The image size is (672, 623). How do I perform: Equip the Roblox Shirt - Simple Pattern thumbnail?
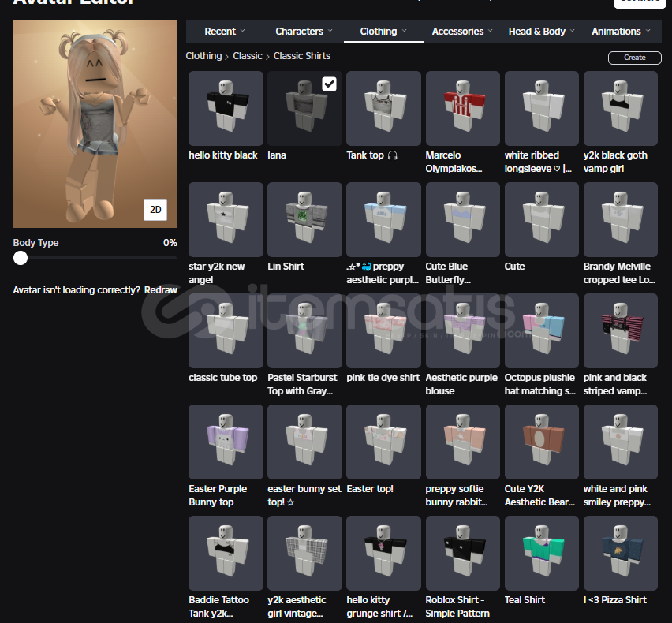[463, 553]
